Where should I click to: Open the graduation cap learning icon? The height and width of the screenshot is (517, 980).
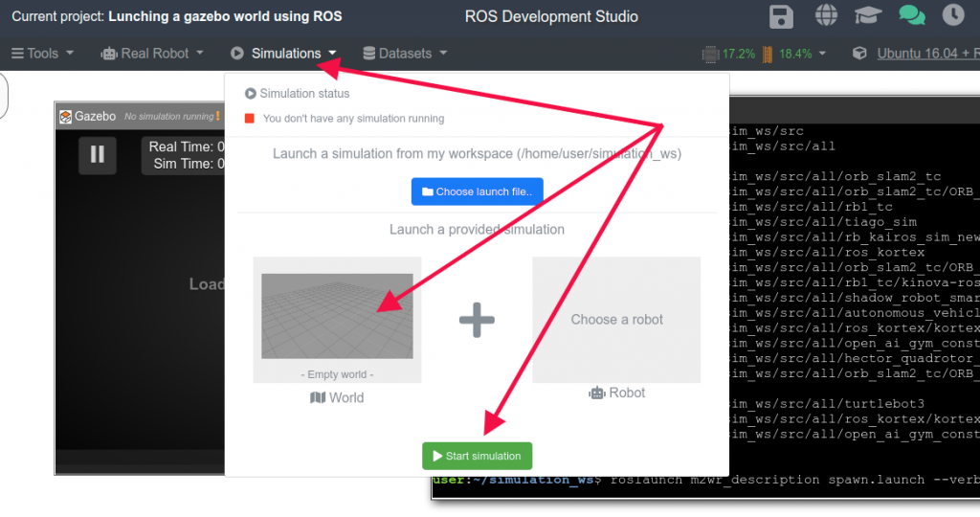pyautogui.click(x=868, y=15)
